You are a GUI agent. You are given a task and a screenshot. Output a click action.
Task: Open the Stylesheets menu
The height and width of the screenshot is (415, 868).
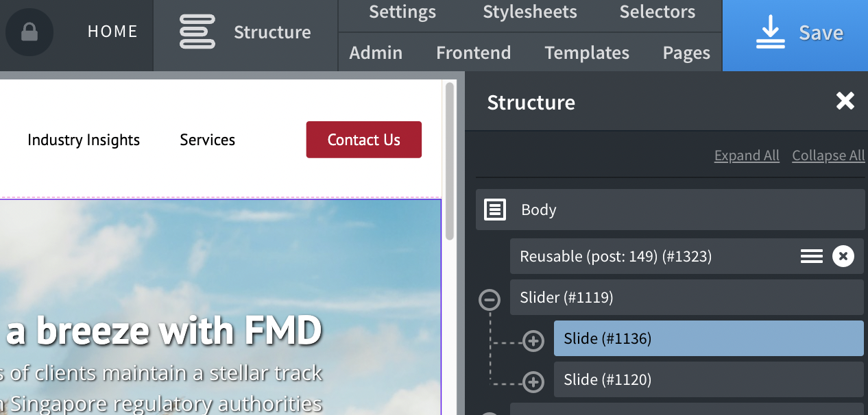[x=530, y=12]
